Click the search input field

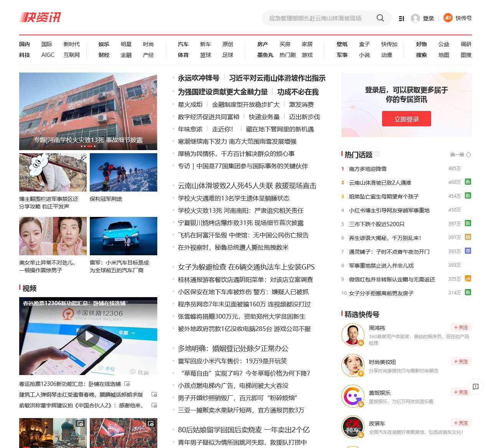pyautogui.click(x=316, y=18)
